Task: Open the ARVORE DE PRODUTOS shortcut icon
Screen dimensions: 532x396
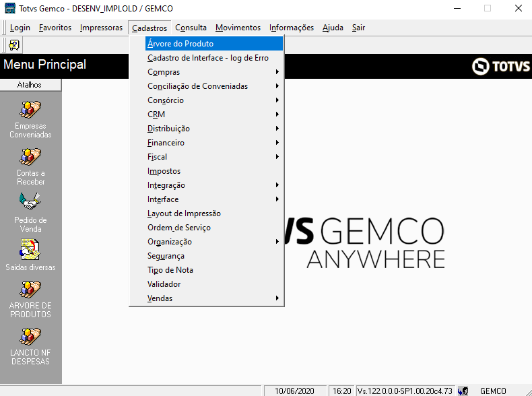Action: tap(30, 289)
